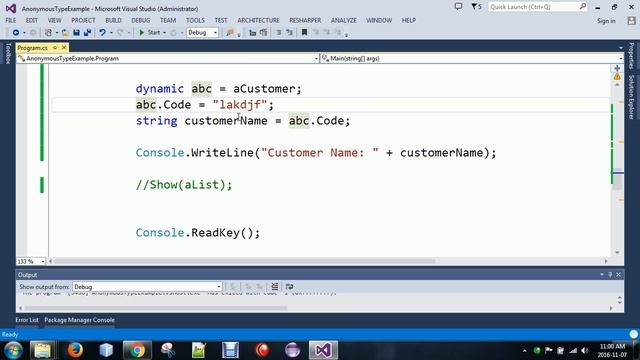Click the Output window horizontal scrollbar

[x=155, y=308]
